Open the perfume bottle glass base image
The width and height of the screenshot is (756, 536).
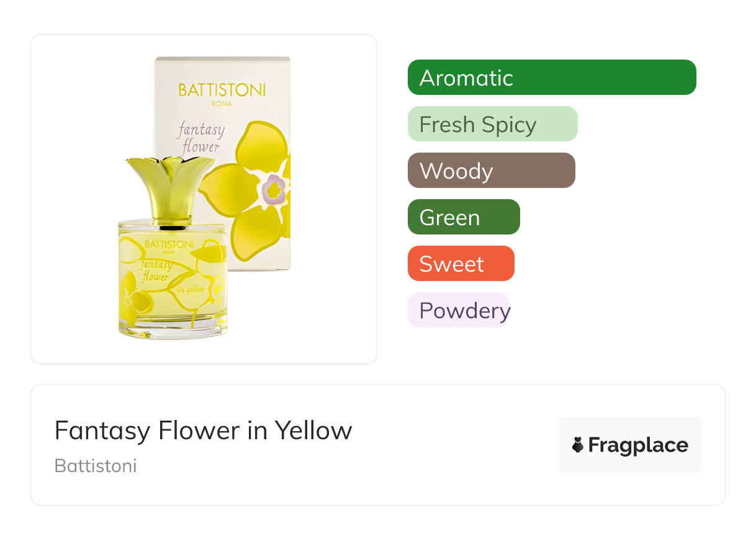tap(173, 329)
